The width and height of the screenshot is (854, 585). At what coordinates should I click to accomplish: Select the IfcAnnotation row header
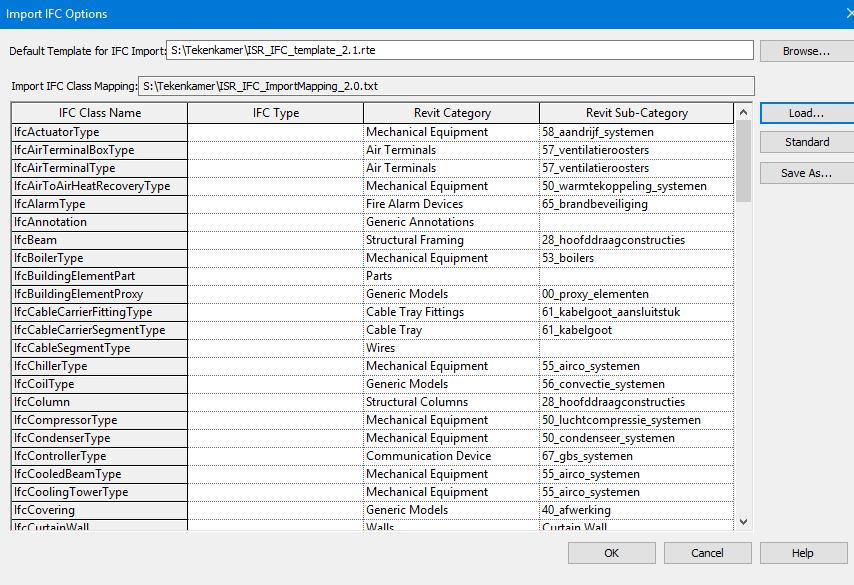coord(100,222)
